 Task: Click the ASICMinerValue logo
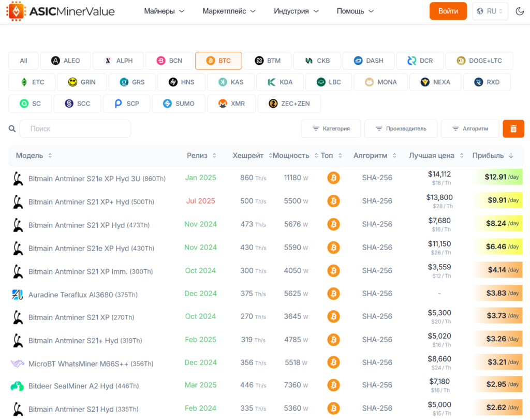(x=60, y=10)
